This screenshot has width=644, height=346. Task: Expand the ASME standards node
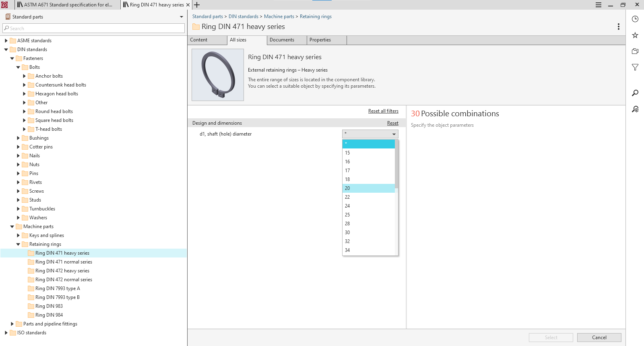6,41
